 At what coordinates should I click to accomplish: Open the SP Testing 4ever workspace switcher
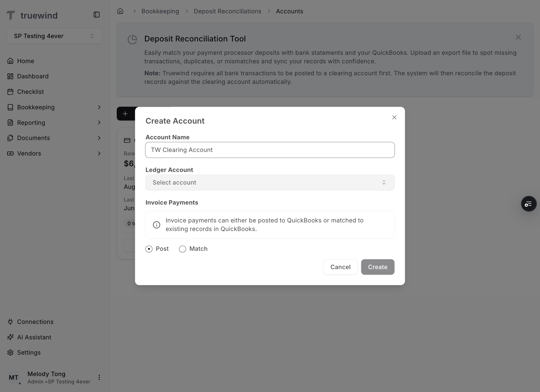pyautogui.click(x=55, y=36)
